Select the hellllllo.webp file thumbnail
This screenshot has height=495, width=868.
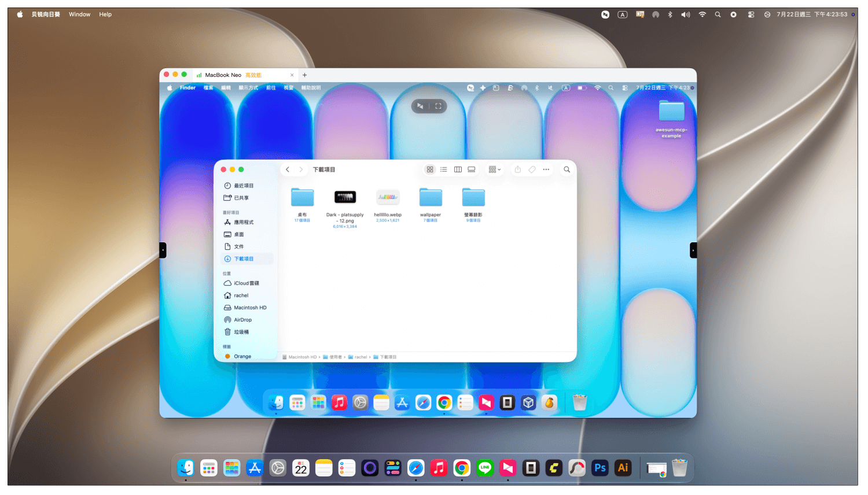[388, 197]
